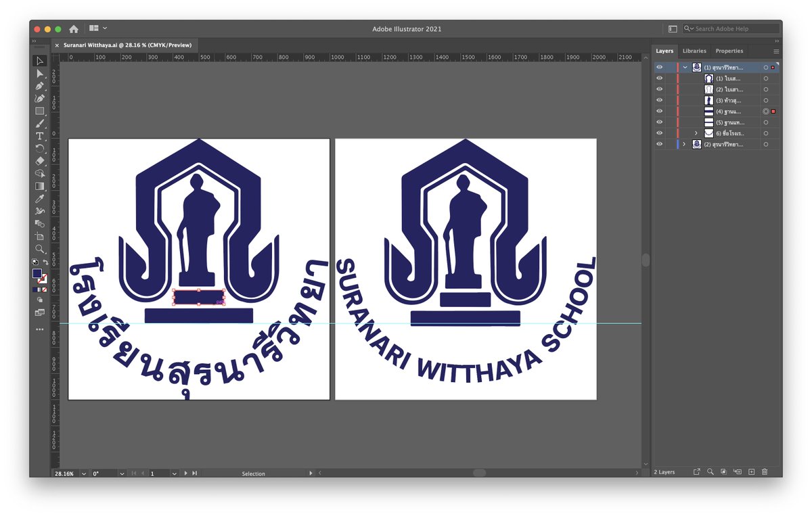812x516 pixels.
Task: Close the Suranari Witthaya.ai document tab
Action: 57,45
